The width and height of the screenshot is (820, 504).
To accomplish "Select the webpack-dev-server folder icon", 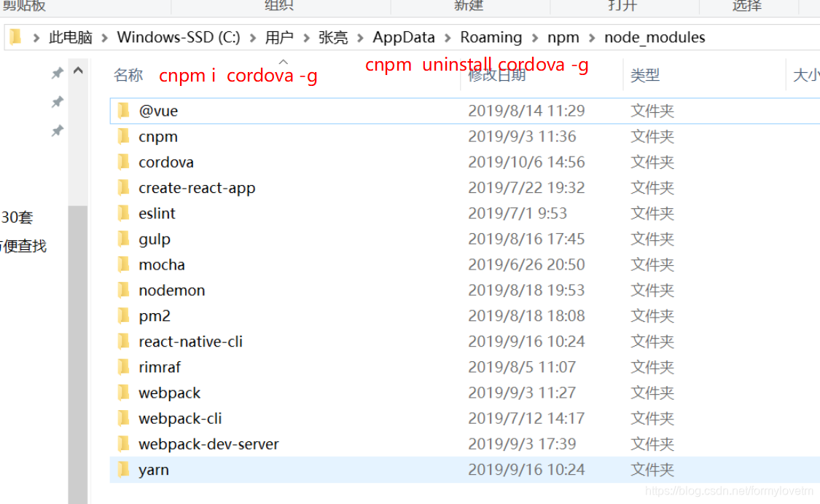I will point(124,444).
